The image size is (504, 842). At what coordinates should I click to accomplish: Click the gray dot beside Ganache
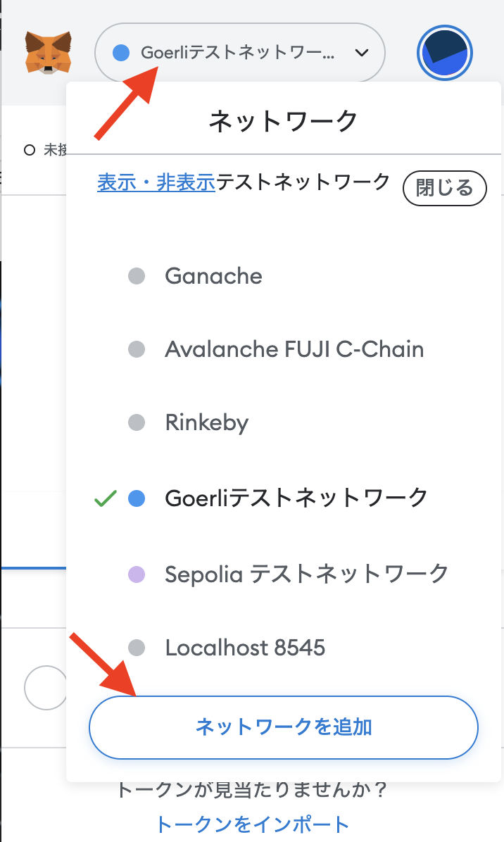pyautogui.click(x=137, y=276)
